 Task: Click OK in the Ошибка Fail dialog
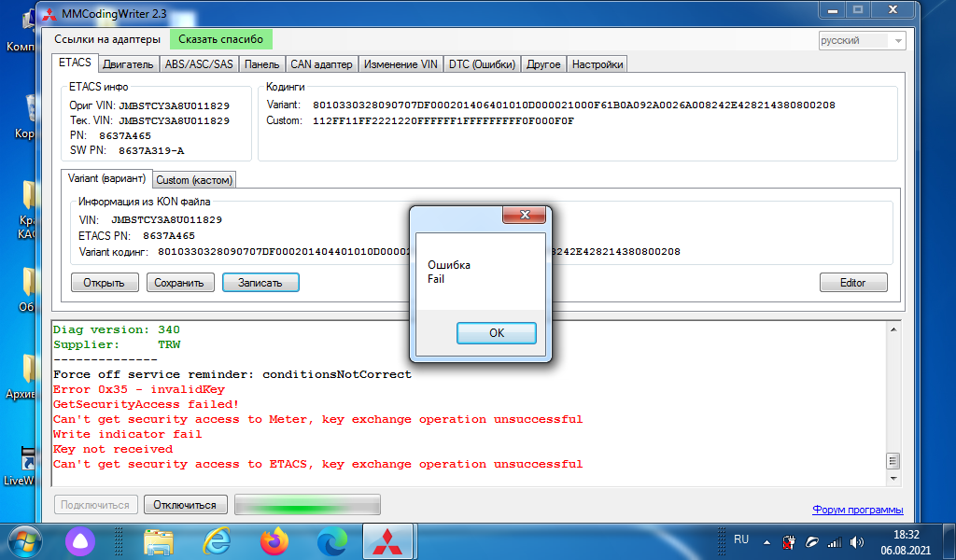(x=497, y=332)
